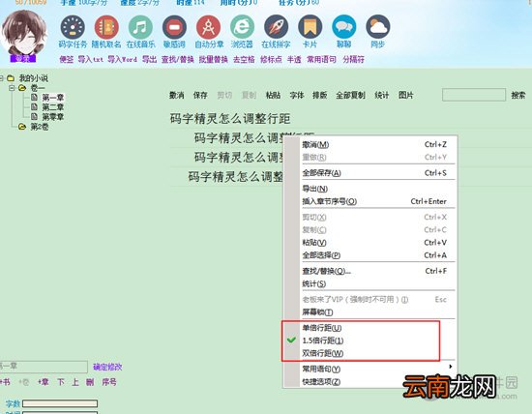Image resolution: width=532 pixels, height=414 pixels.
Task: Open 查找/替换 in the top purple toolbar
Action: pyautogui.click(x=177, y=59)
